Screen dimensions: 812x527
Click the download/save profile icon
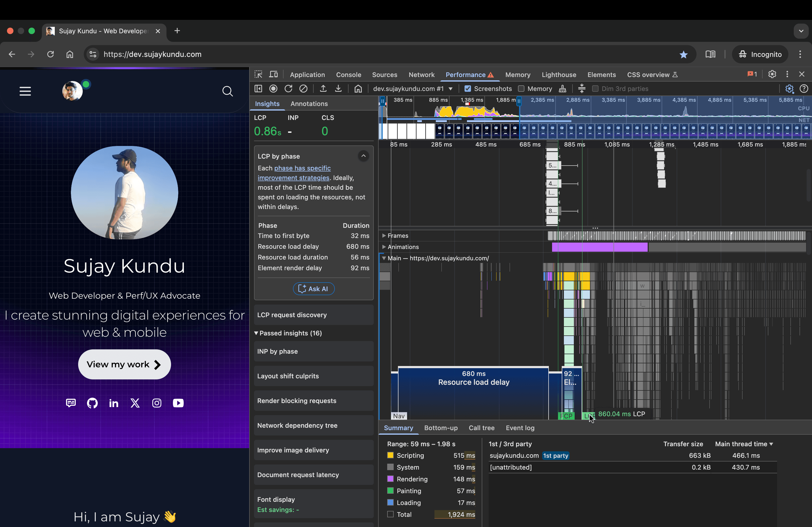[x=338, y=89]
